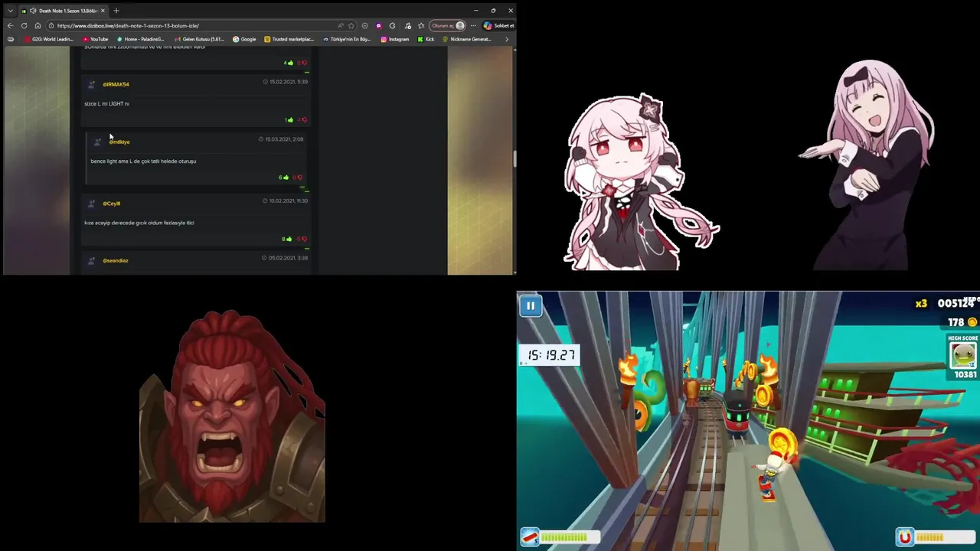Viewport: 980px width, 551px height.
Task: Click the @IRMAK54 avatar icon
Action: [91, 84]
